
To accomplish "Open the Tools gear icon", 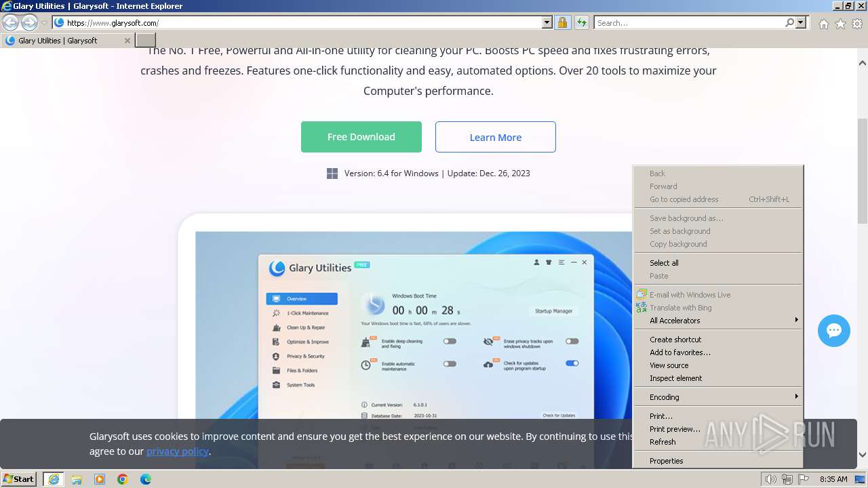I will click(x=857, y=24).
